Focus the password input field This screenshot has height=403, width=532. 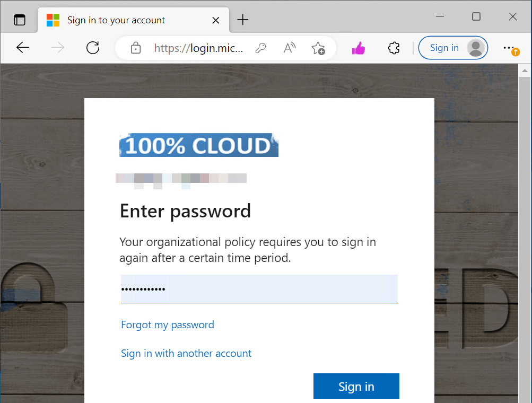click(x=259, y=289)
